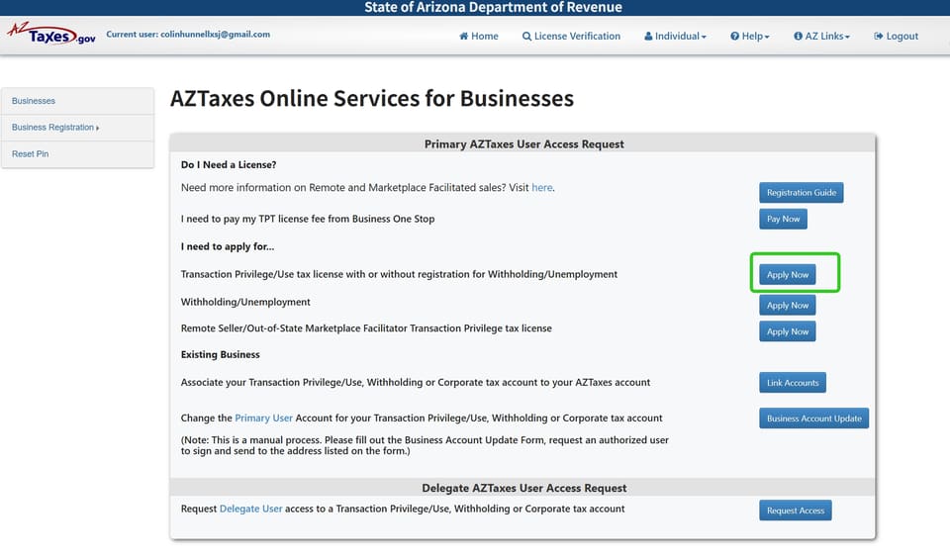Click the 'Existing Business' heading
Viewport: 950px width, 560px height.
pyautogui.click(x=220, y=354)
